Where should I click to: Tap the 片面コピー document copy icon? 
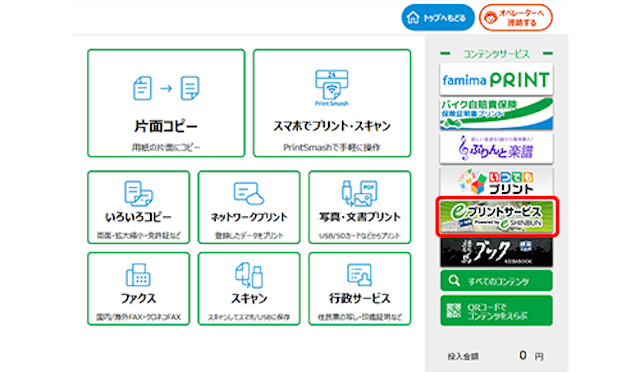[166, 88]
